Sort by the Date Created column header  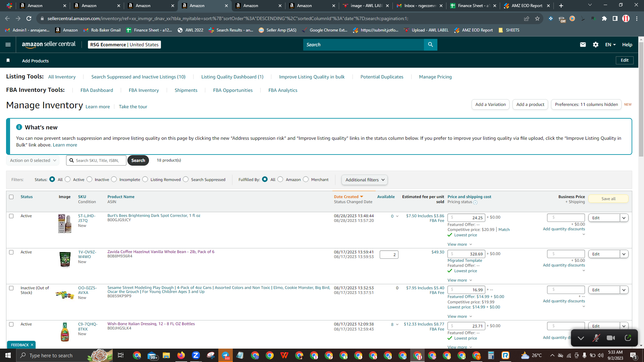pyautogui.click(x=348, y=197)
